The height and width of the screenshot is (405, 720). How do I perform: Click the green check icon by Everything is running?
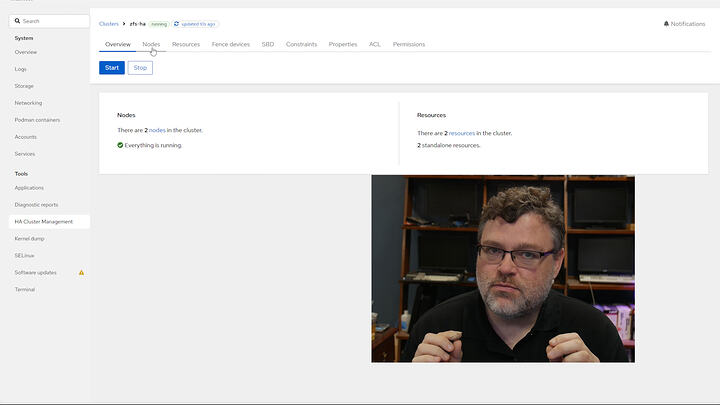[x=120, y=145]
